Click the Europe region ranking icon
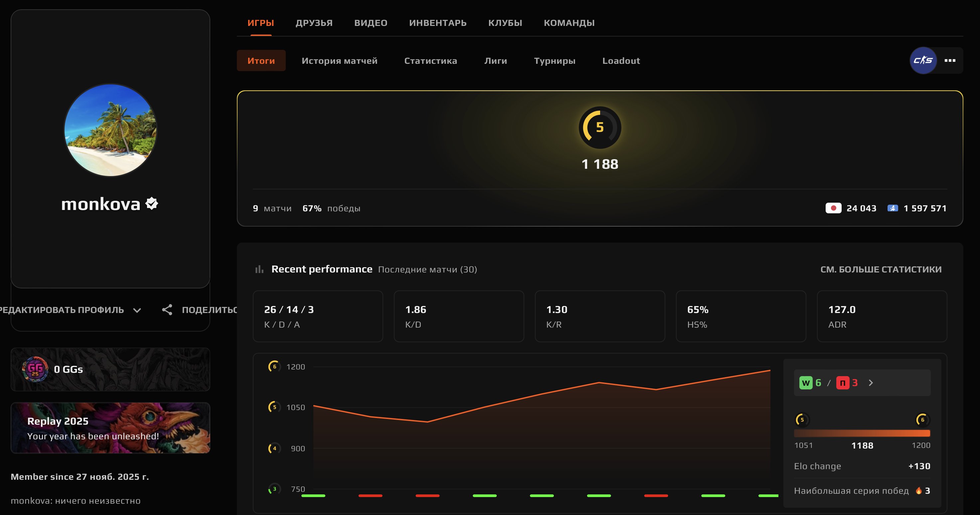This screenshot has width=980, height=515. [895, 208]
